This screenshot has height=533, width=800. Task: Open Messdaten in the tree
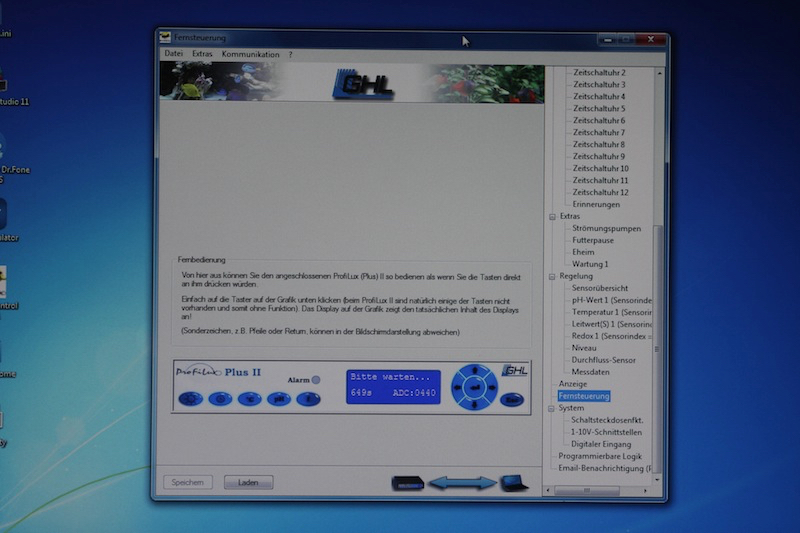590,372
